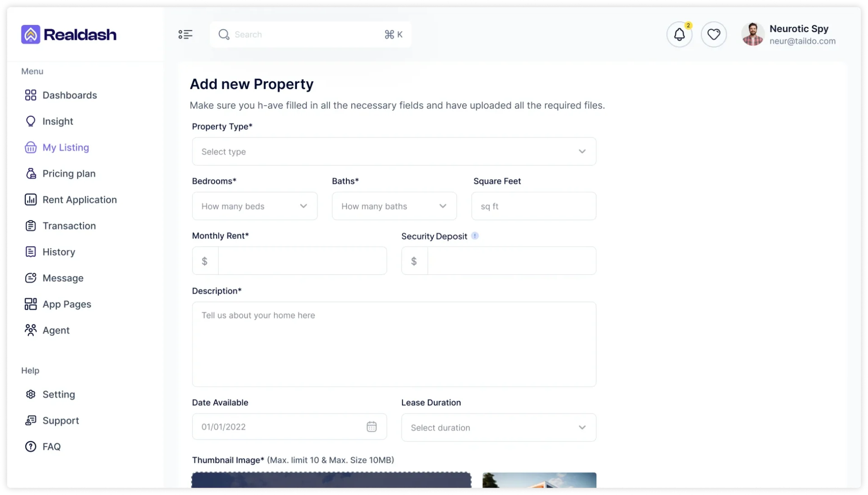Click the Neurotic Spy user name
Screen dimensions: 868x495
[799, 29]
